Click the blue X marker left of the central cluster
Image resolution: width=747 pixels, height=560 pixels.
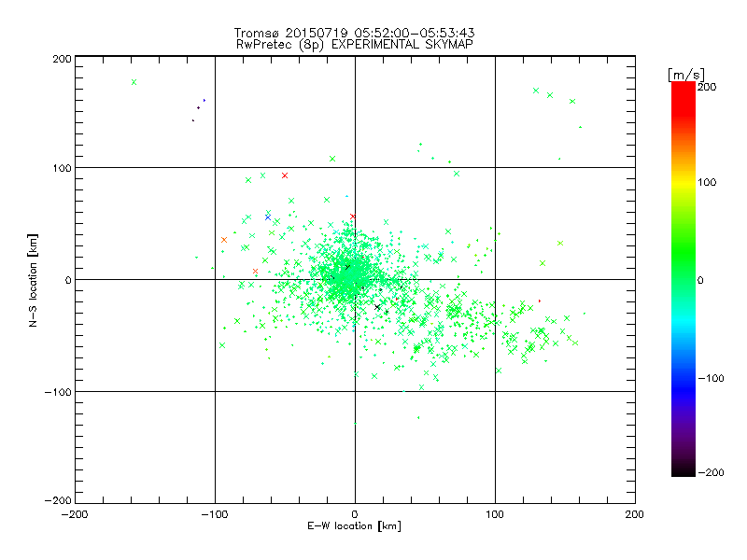(x=268, y=217)
